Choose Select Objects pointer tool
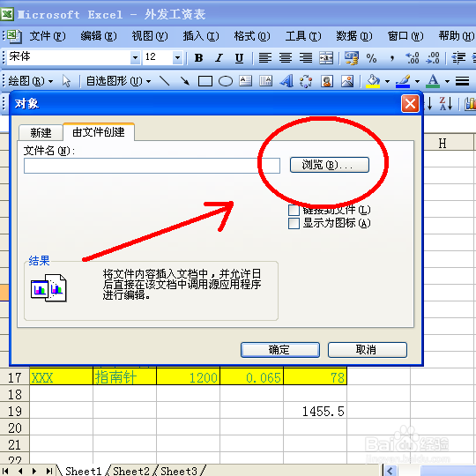Screen dimensions: 476x476 [66, 81]
